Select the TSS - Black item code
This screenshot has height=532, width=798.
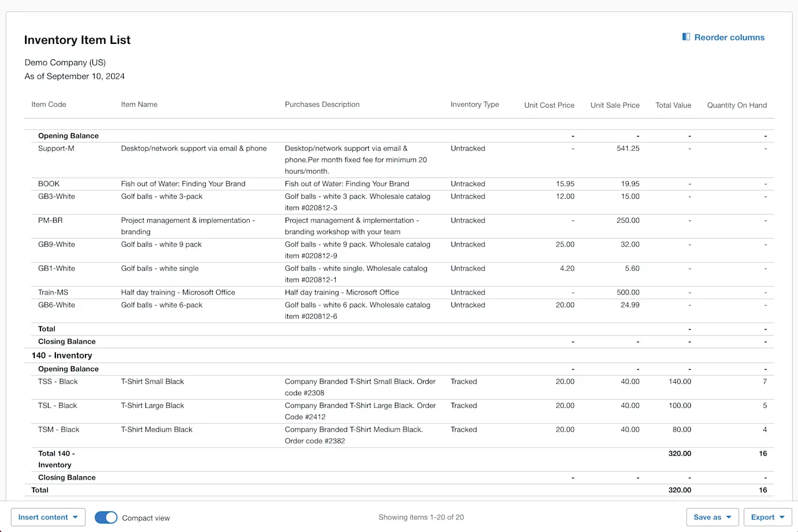pyautogui.click(x=58, y=381)
